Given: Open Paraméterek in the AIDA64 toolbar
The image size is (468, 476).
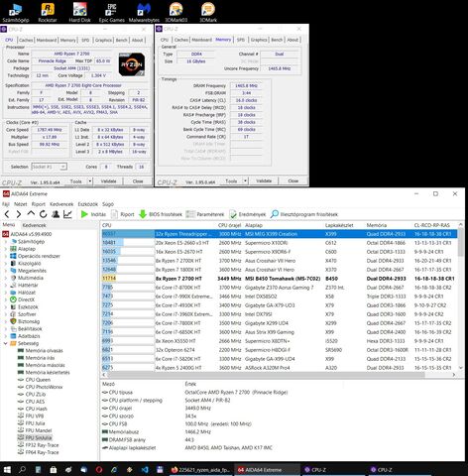Looking at the screenshot, I should pyautogui.click(x=205, y=214).
